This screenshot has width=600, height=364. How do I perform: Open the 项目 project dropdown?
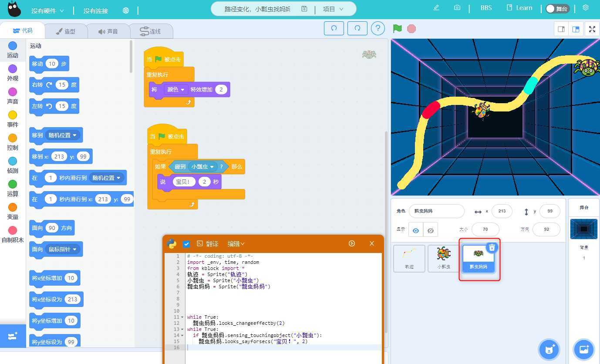click(x=333, y=9)
